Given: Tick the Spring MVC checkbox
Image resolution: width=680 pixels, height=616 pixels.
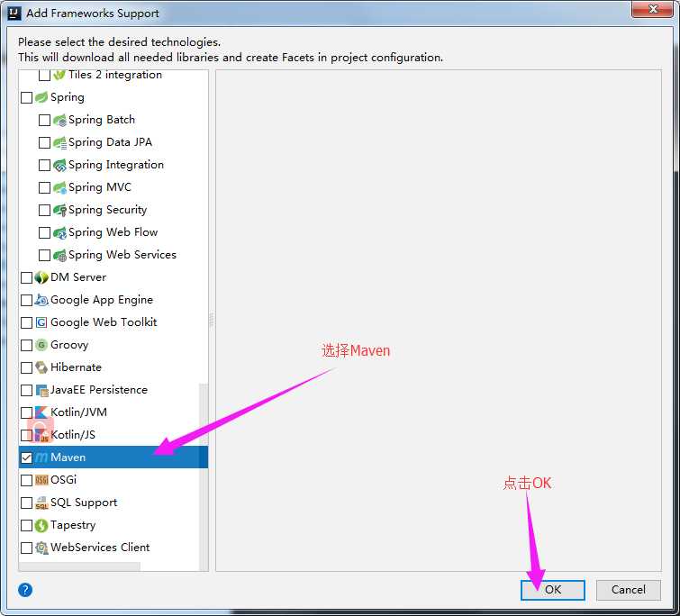Looking at the screenshot, I should click(x=45, y=187).
